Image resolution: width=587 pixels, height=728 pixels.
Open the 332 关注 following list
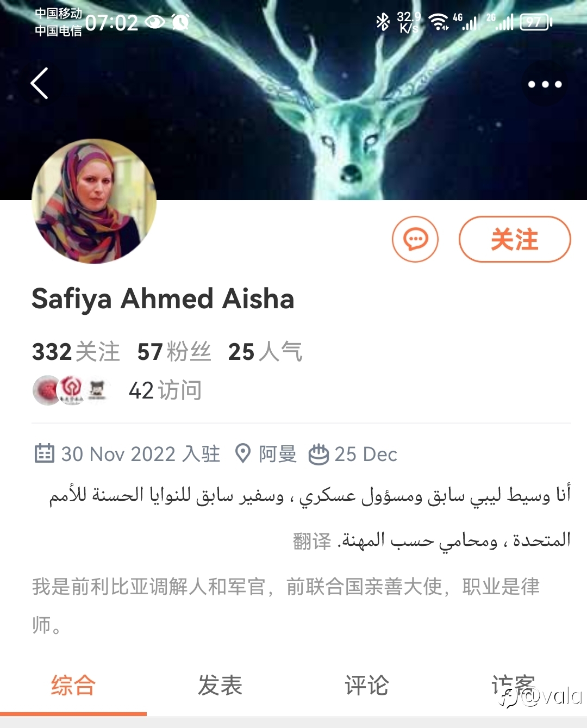76,352
